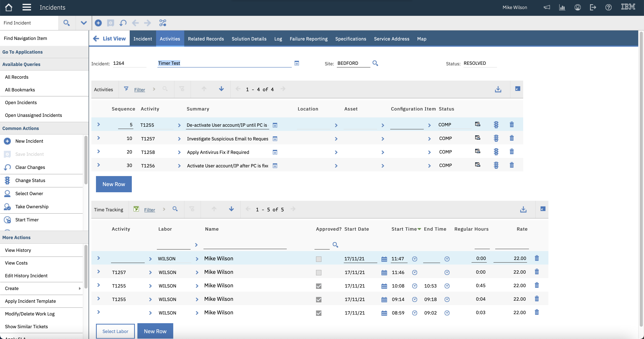Click the Site lookup magnifier next to BEDFORD
Screen dimensions: 644x339
tap(375, 63)
